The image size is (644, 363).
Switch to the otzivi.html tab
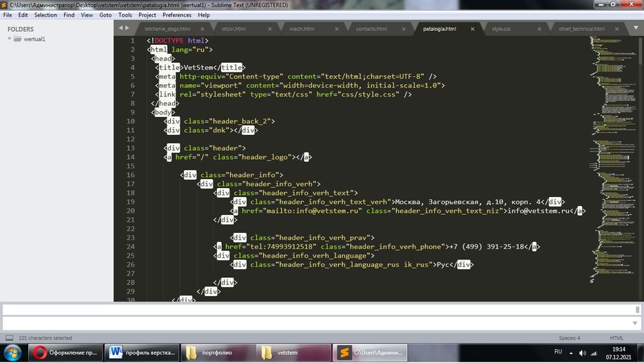pos(233,29)
